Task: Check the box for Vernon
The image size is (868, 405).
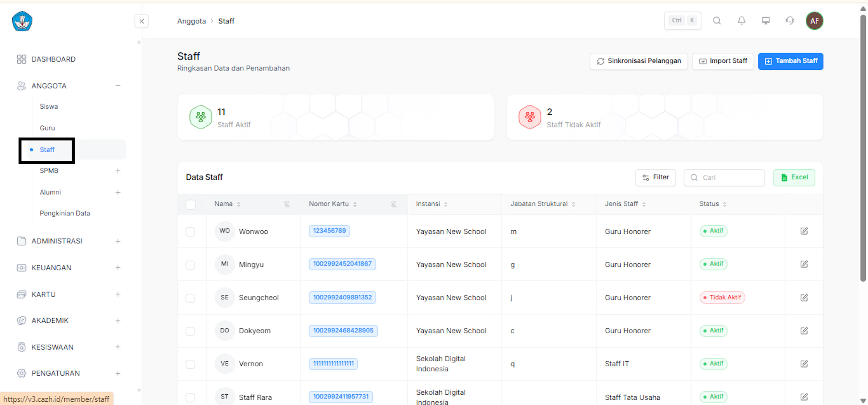Action: pyautogui.click(x=190, y=364)
